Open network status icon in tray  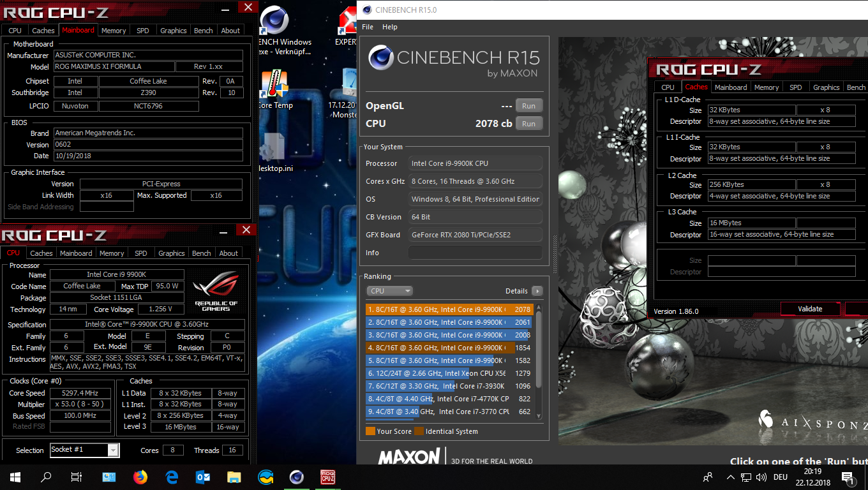pos(745,477)
